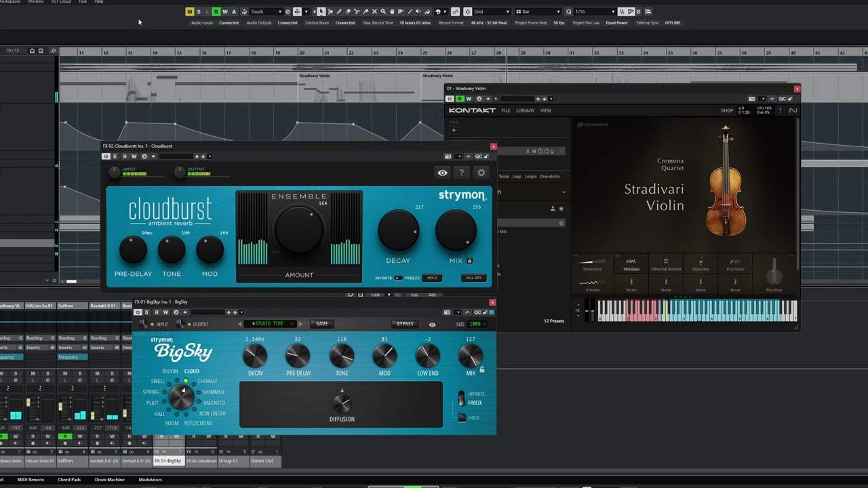
Task: Open the Touch automation mode dropdown
Action: point(267,12)
